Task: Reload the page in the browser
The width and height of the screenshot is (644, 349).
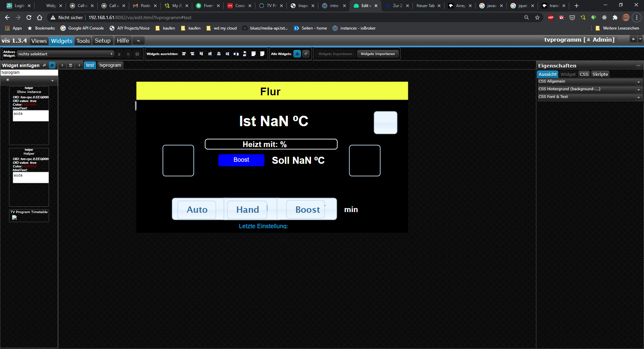Action: tap(29, 17)
